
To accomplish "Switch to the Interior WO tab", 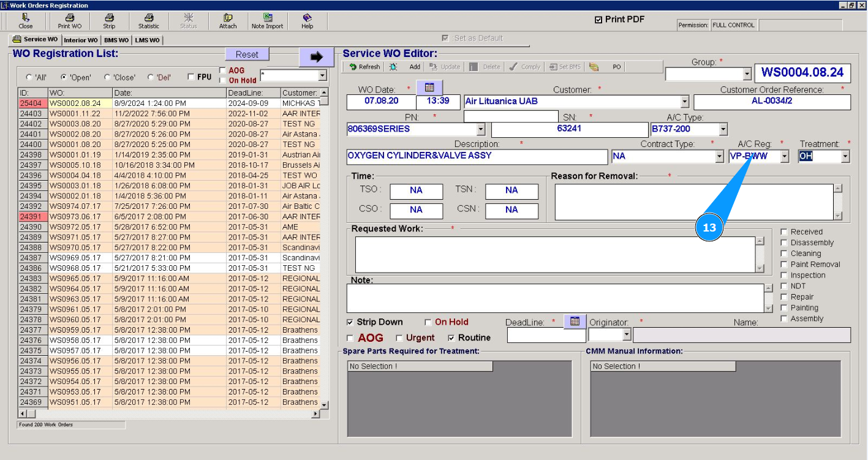I will 81,40.
